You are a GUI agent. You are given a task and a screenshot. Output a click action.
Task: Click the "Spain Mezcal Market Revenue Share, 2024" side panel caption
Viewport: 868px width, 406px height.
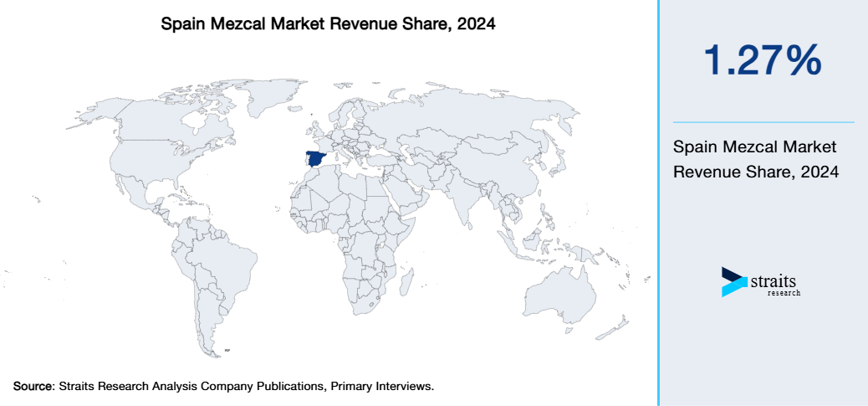[x=756, y=160]
